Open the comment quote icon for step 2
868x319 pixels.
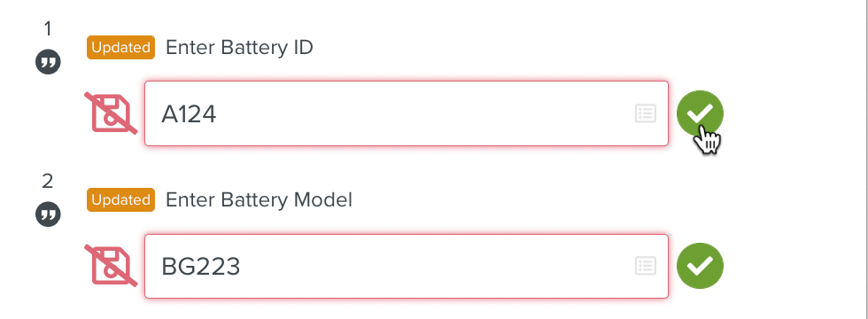pos(48,214)
